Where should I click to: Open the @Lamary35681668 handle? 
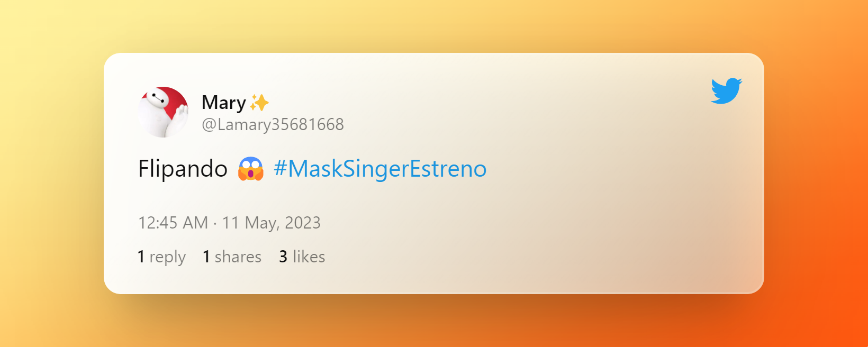273,124
